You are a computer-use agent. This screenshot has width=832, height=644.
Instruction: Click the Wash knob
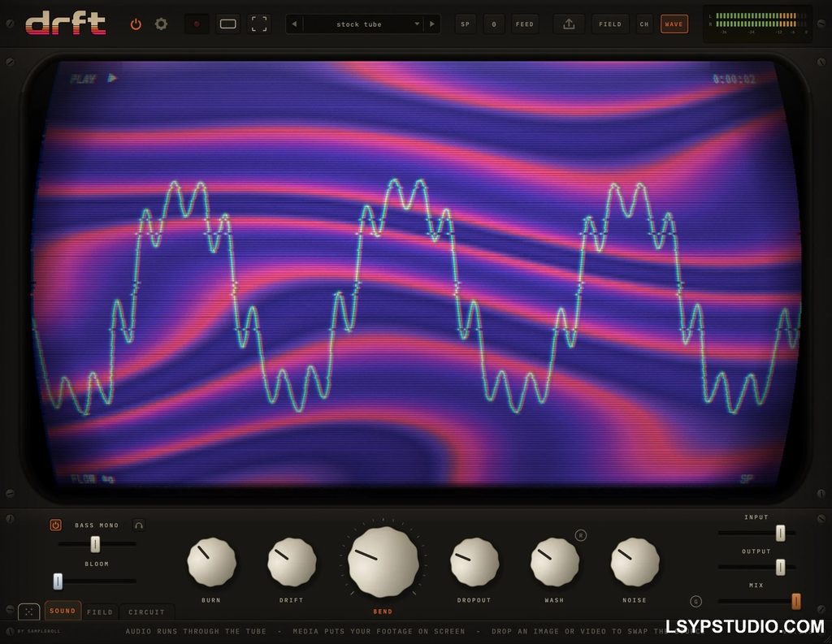(554, 562)
